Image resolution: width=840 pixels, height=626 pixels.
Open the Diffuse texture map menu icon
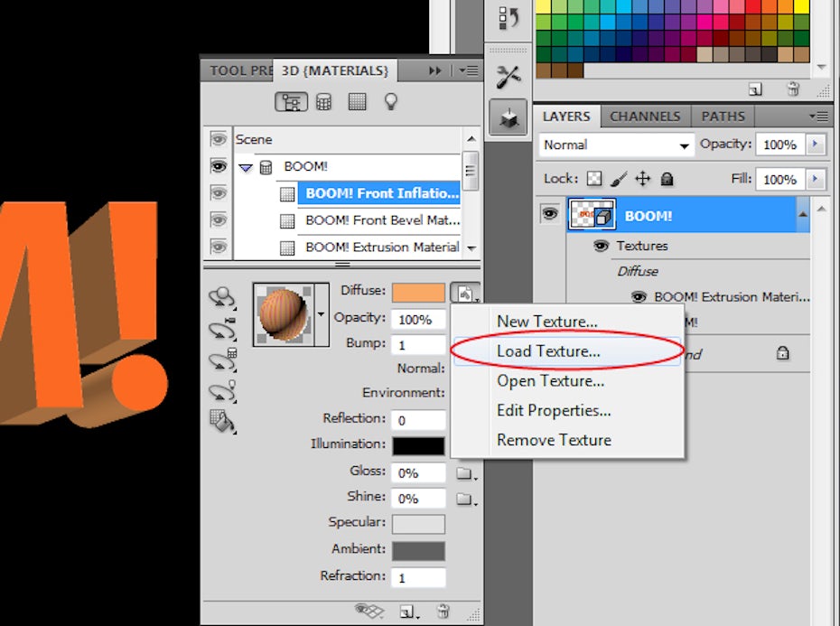click(464, 293)
